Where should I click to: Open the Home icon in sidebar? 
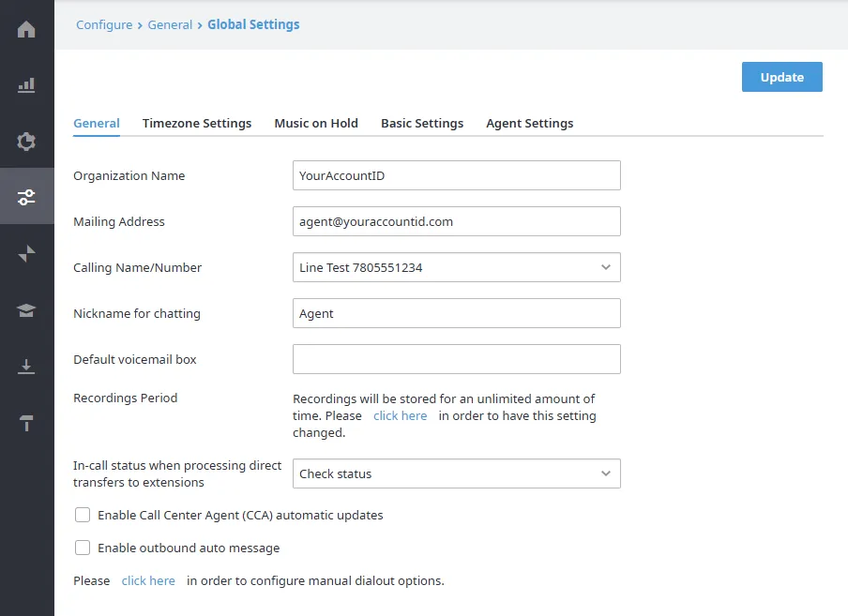26,29
